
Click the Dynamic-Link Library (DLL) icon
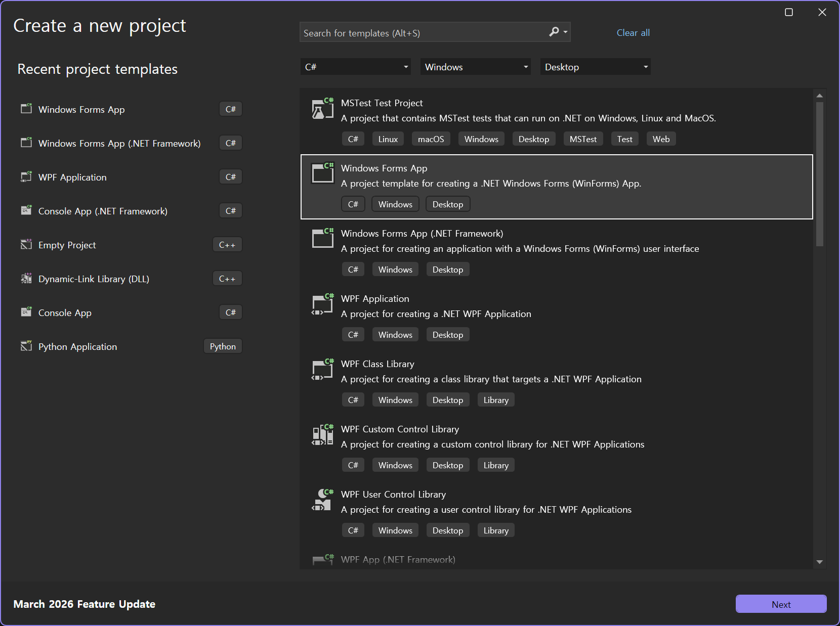click(x=26, y=278)
